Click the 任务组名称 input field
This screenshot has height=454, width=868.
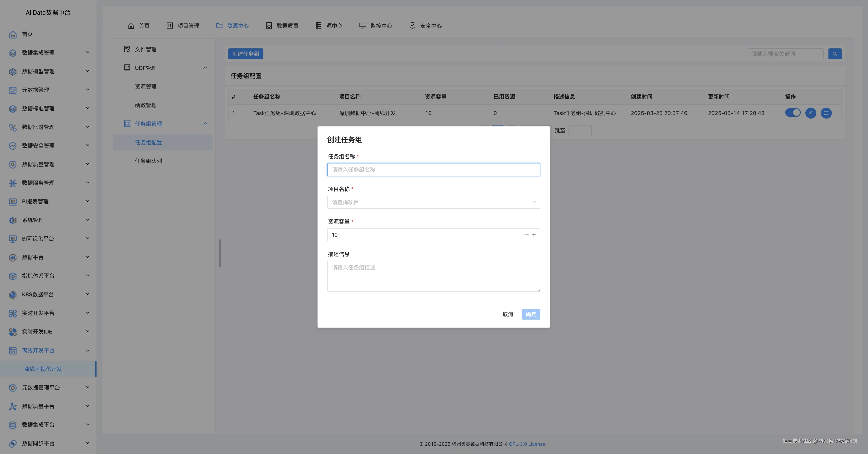433,170
